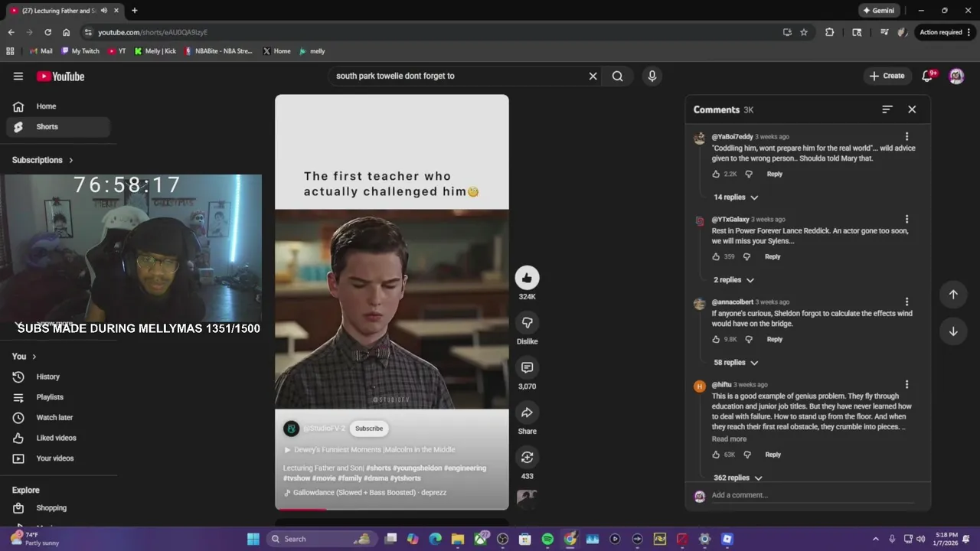Open options menu on @hiftu's comment
The height and width of the screenshot is (551, 980).
(x=906, y=384)
